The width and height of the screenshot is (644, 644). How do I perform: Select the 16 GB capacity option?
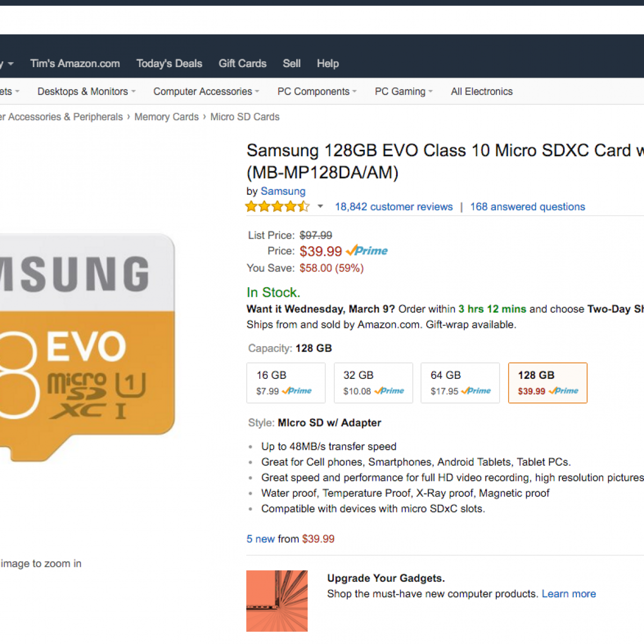[286, 383]
